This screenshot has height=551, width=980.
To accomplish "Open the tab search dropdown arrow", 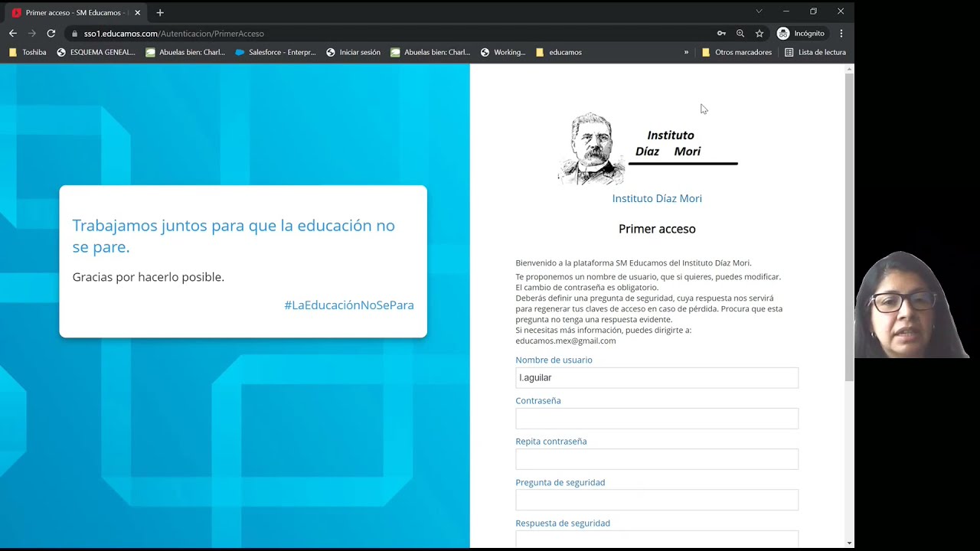I will (759, 11).
